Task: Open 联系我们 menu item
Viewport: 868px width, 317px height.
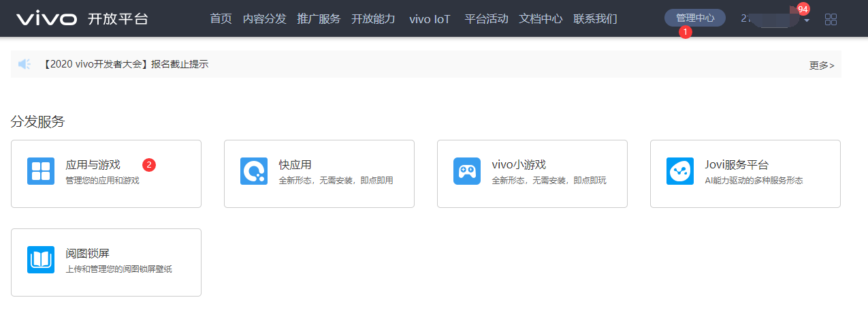Action: 595,18
